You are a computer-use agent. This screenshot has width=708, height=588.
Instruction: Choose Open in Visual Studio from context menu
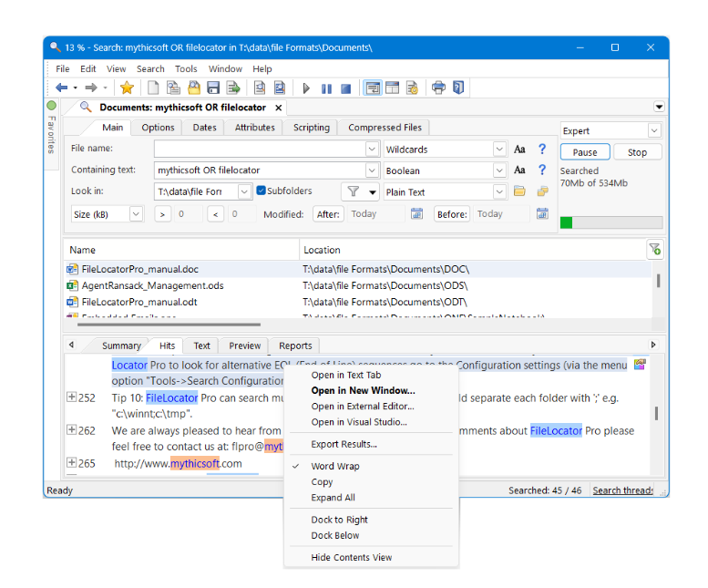click(359, 422)
